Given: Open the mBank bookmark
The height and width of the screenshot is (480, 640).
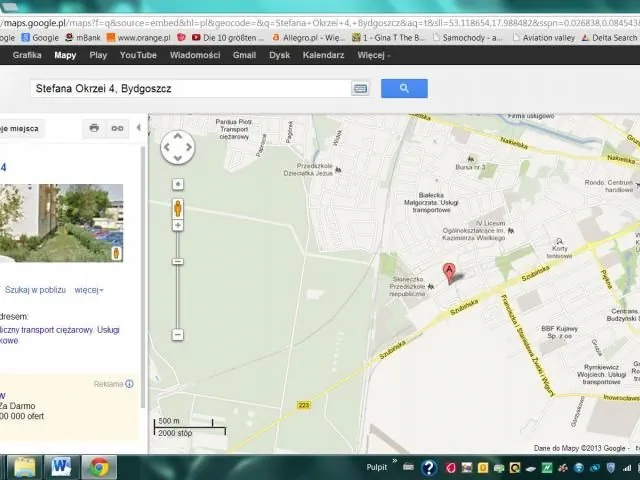Looking at the screenshot, I should coord(83,38).
